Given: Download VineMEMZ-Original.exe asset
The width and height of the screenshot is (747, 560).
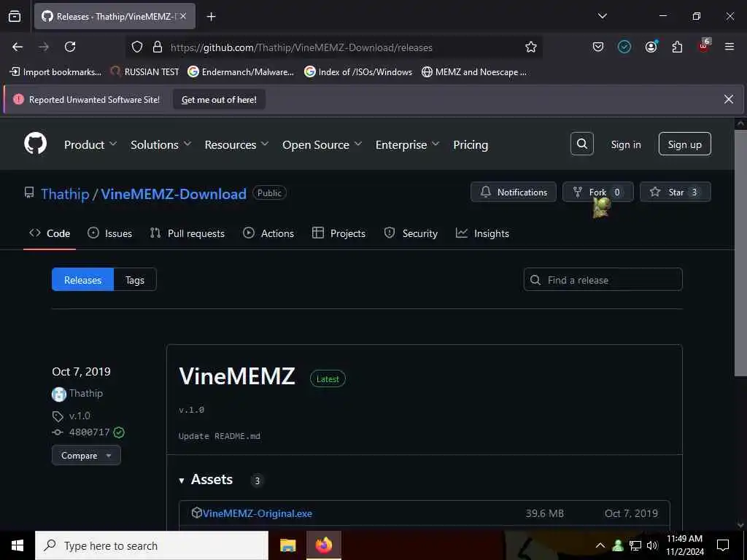Looking at the screenshot, I should [x=258, y=513].
